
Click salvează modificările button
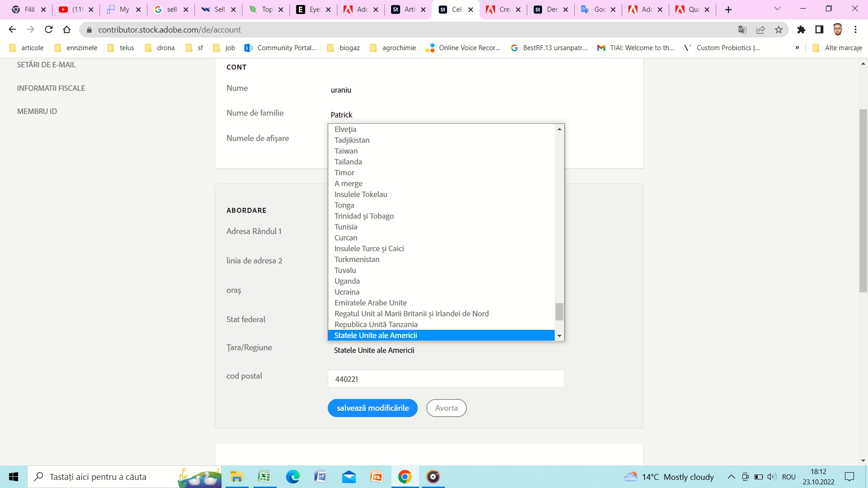click(x=373, y=408)
